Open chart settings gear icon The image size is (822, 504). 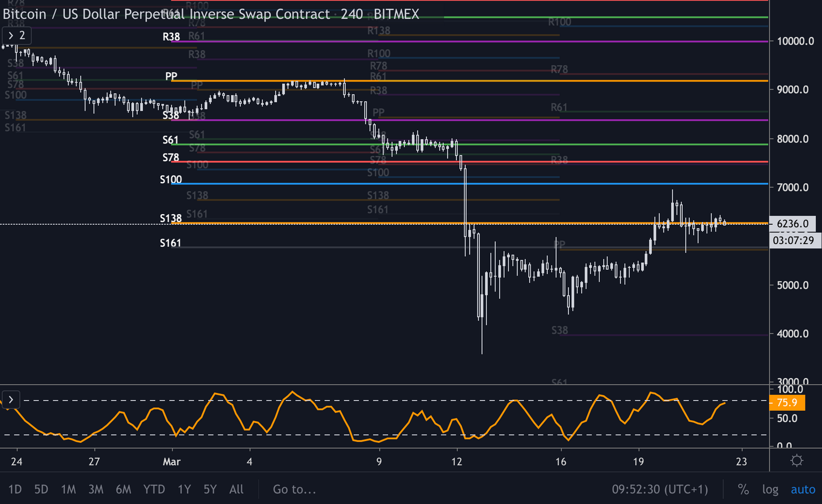(797, 460)
